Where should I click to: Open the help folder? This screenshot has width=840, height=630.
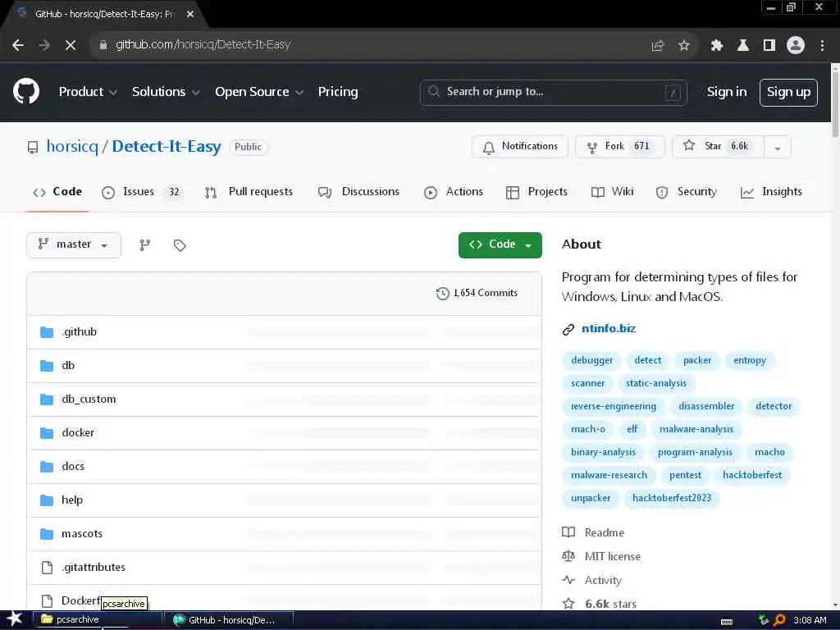pos(72,500)
